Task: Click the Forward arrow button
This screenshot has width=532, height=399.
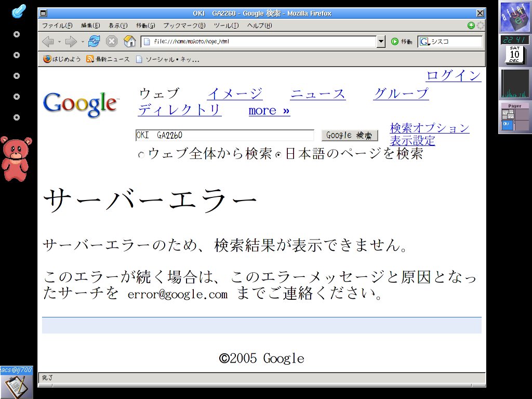Action: point(71,42)
